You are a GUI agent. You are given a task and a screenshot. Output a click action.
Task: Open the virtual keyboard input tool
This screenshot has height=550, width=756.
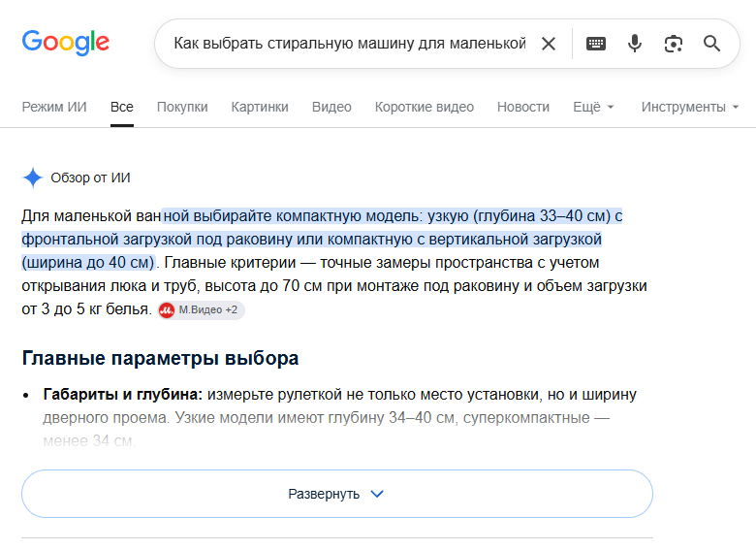click(x=596, y=44)
